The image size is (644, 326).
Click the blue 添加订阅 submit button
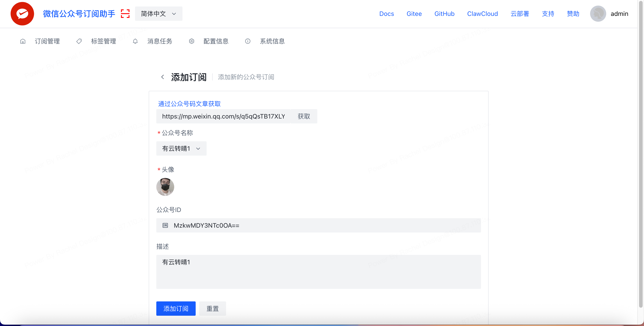point(176,309)
